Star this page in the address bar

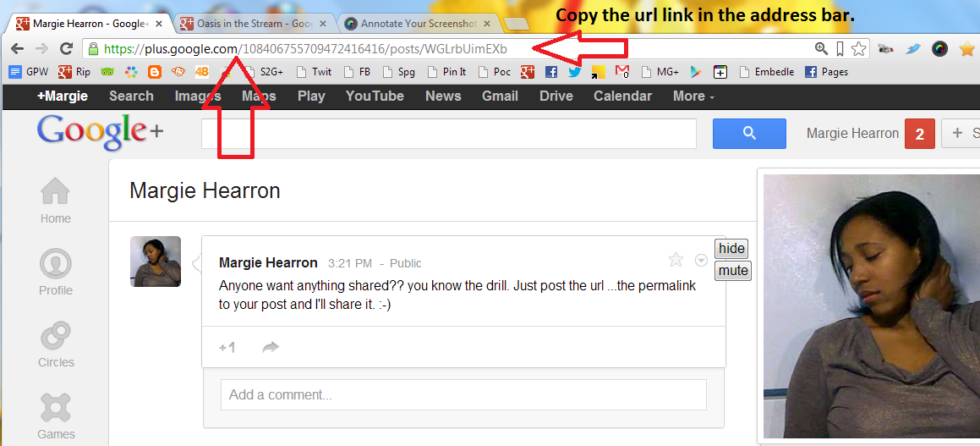click(859, 49)
